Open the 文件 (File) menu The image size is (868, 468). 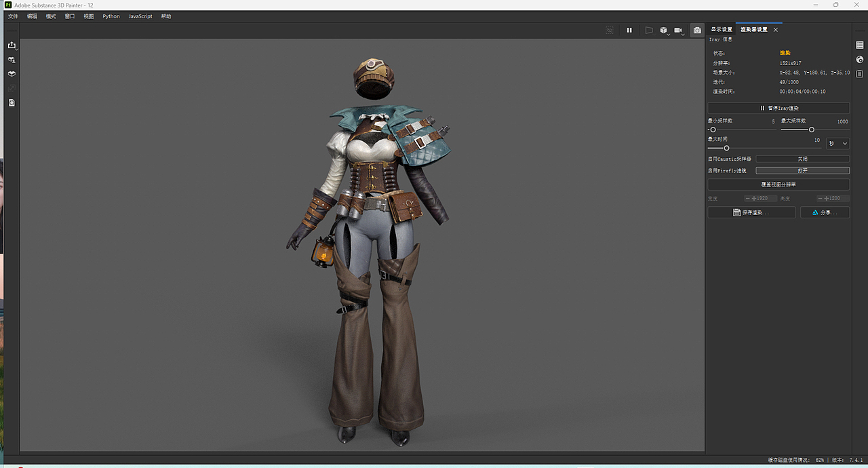13,16
